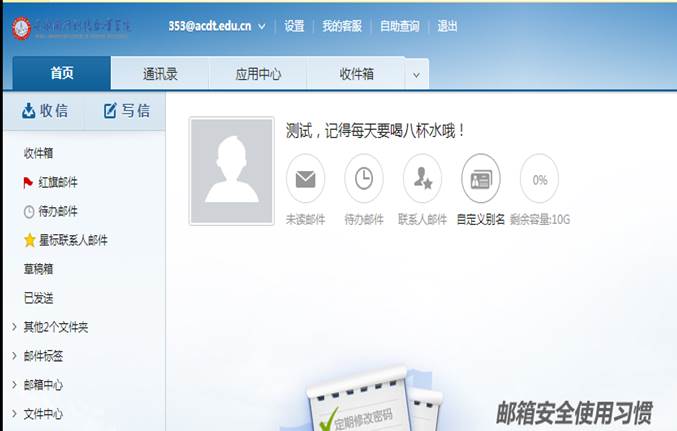Open 设置 settings link in header

tap(294, 27)
